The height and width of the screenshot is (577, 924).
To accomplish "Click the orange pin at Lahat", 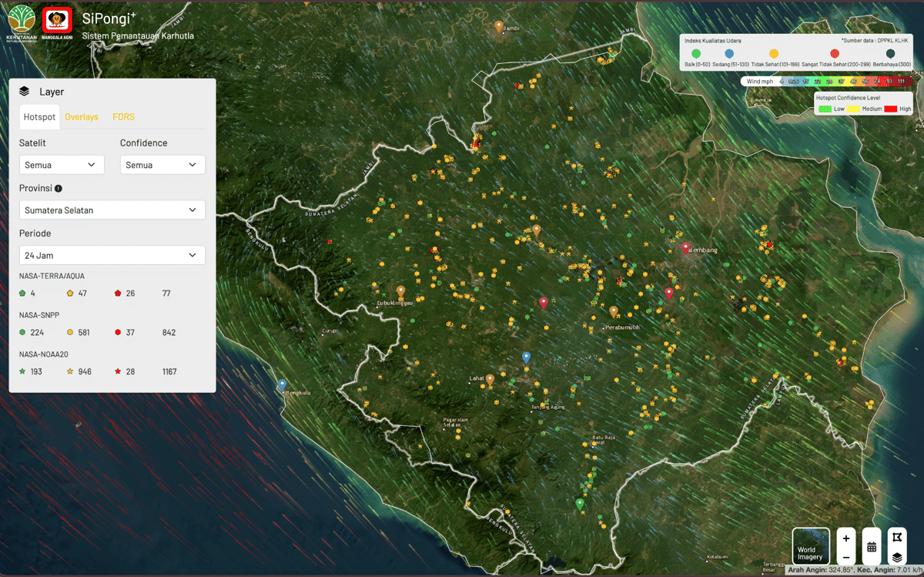I will pos(490,379).
